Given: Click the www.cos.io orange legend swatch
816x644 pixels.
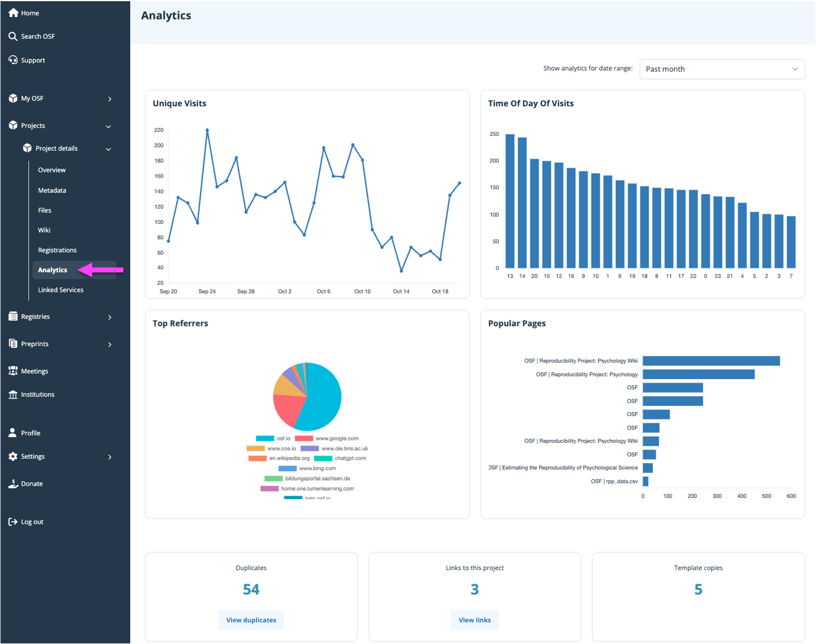Looking at the screenshot, I should (x=255, y=448).
